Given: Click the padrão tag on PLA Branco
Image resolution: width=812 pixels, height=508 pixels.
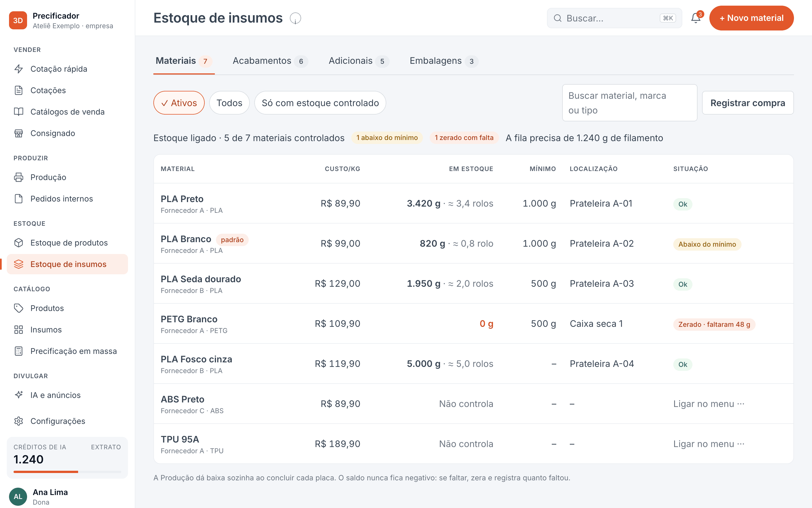Looking at the screenshot, I should click(232, 240).
